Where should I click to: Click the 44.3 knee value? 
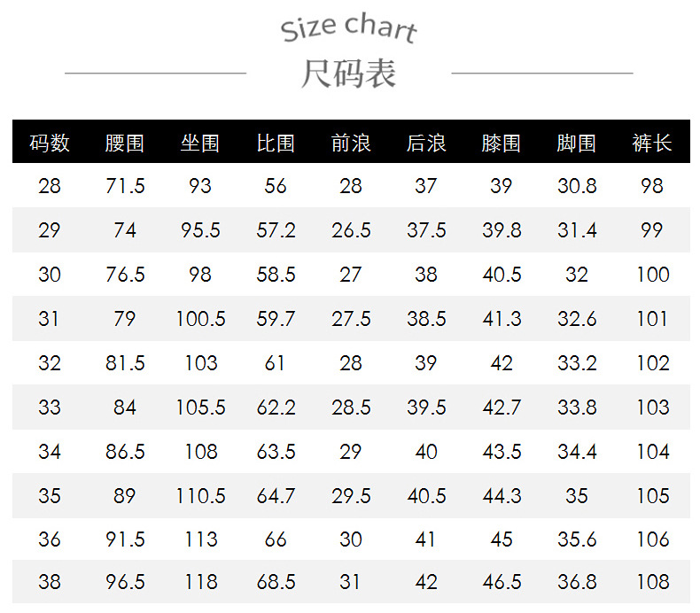point(502,496)
